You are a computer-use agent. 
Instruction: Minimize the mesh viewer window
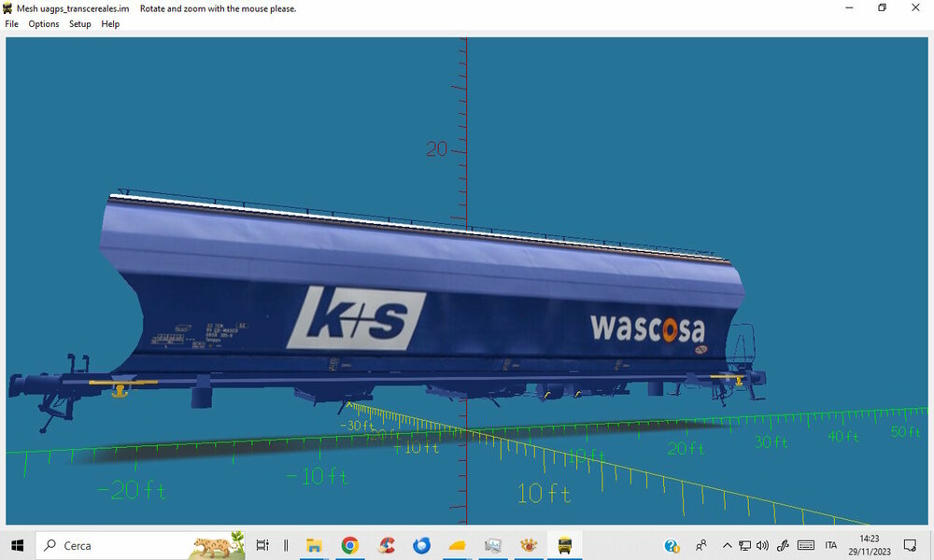(849, 7)
